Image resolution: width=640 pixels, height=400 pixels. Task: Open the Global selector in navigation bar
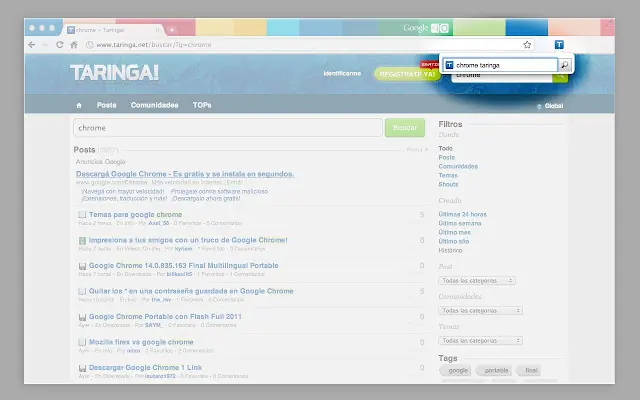coord(550,106)
